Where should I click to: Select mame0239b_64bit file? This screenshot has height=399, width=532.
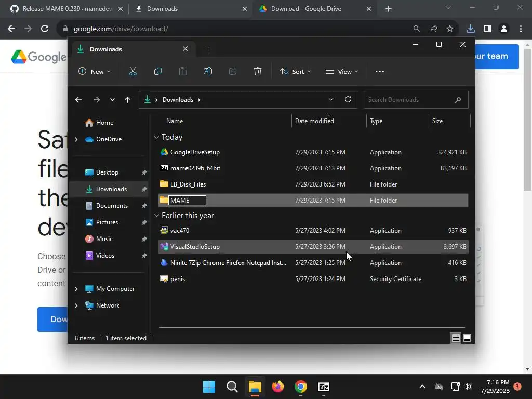pos(313,168)
